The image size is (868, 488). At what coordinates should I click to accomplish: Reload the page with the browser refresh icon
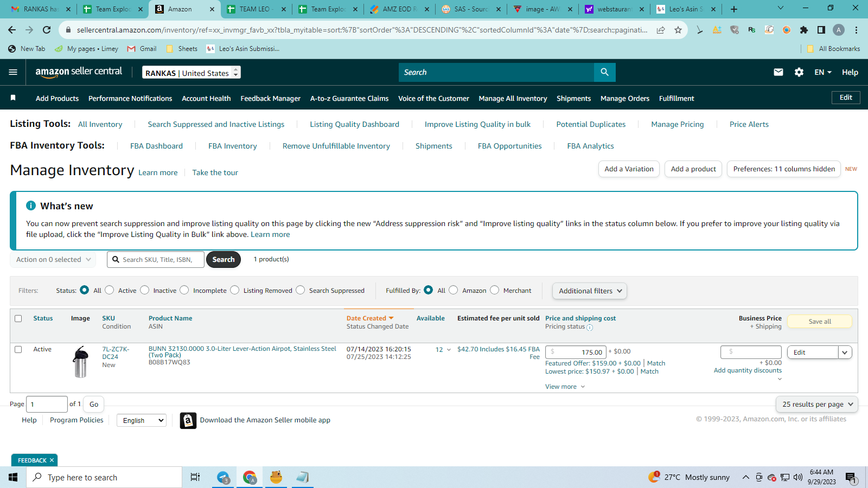click(47, 30)
